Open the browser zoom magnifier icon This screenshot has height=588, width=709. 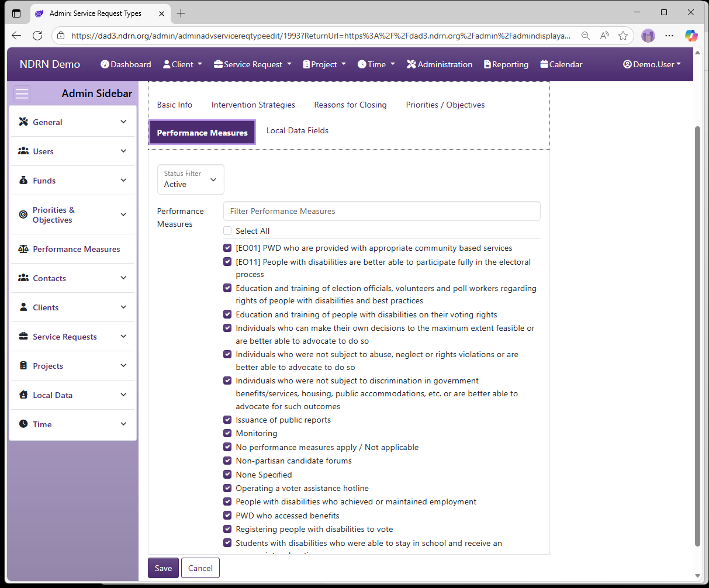click(x=585, y=36)
